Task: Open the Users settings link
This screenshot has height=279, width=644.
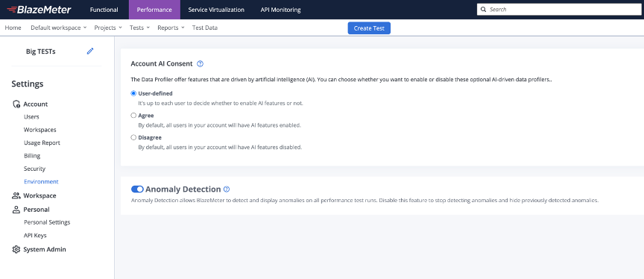Action: (x=31, y=116)
